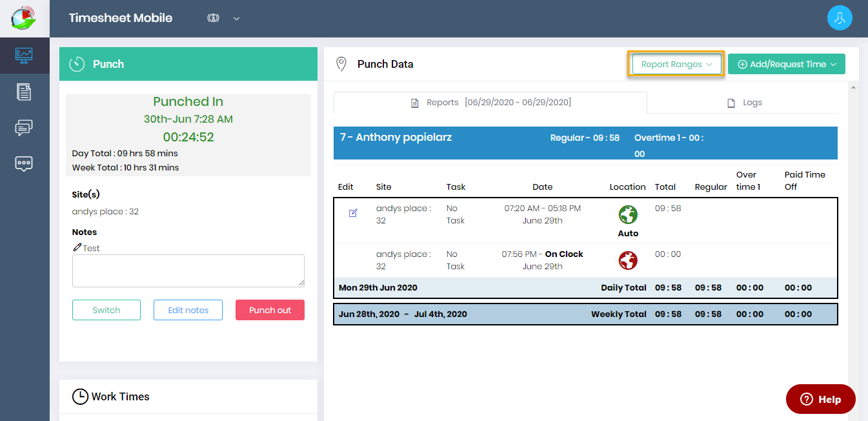Switch to the Logs tab
This screenshot has height=421, width=868.
click(x=744, y=103)
